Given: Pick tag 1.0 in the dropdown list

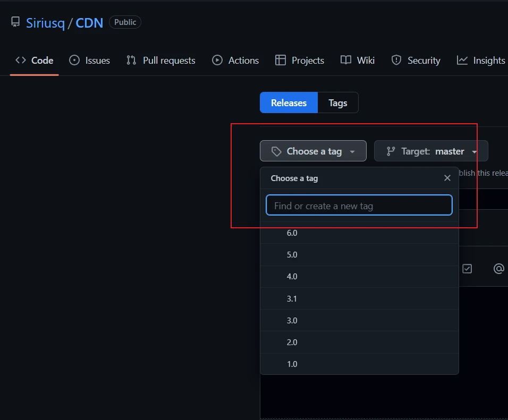Looking at the screenshot, I should tap(359, 364).
